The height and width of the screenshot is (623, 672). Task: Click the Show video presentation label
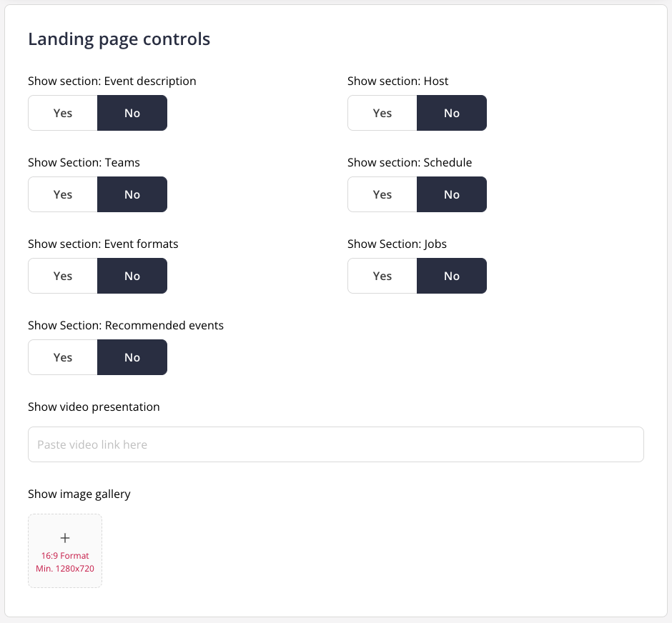point(94,407)
